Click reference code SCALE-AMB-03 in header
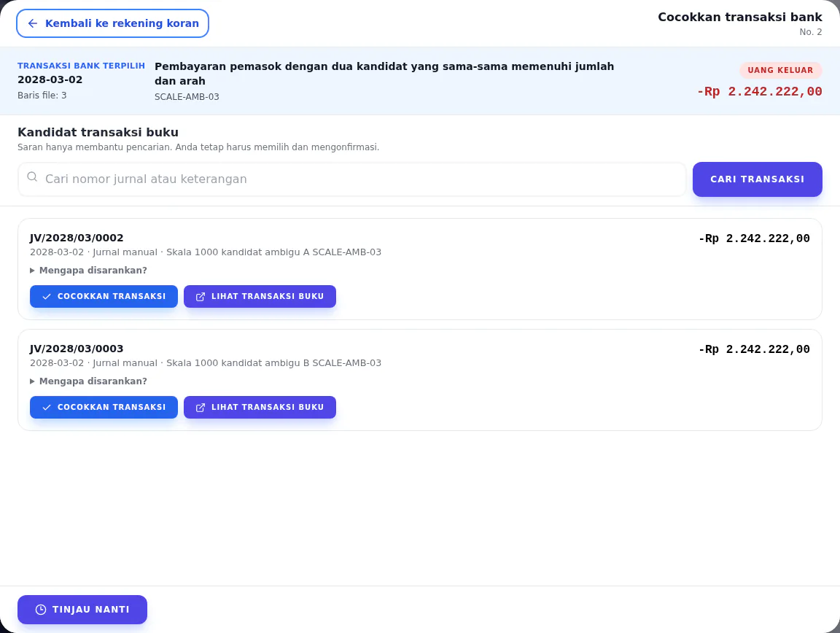 pyautogui.click(x=187, y=97)
